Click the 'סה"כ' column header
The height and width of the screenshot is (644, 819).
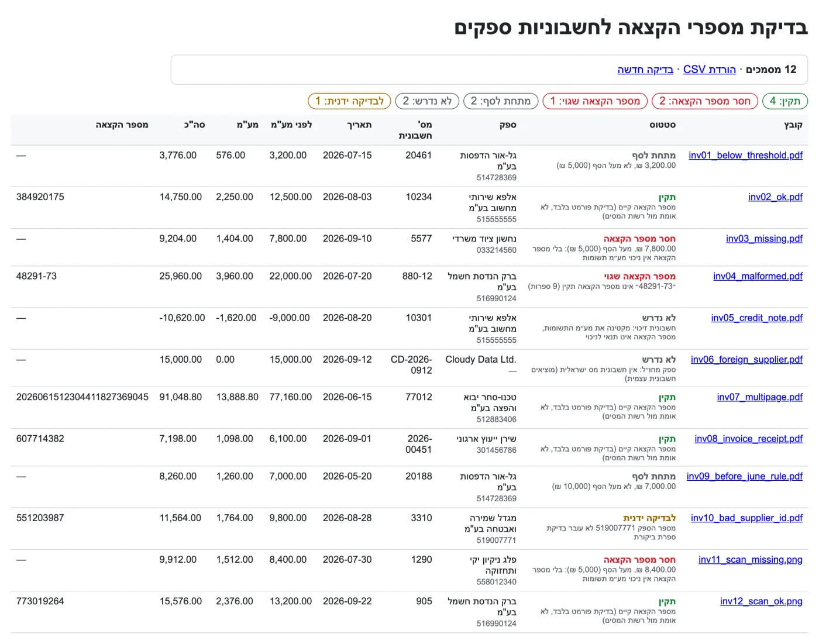(195, 125)
